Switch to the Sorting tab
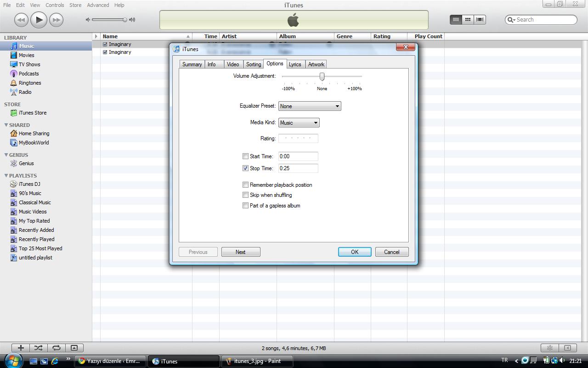 tap(253, 64)
